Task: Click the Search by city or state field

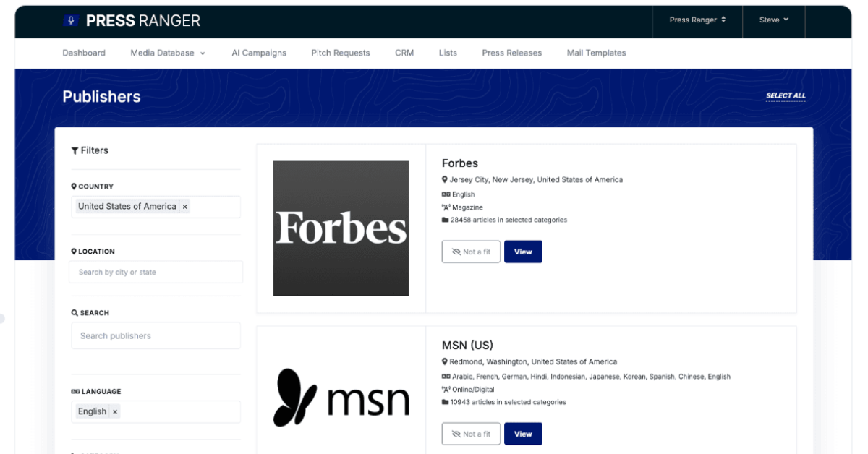Action: coord(156,273)
